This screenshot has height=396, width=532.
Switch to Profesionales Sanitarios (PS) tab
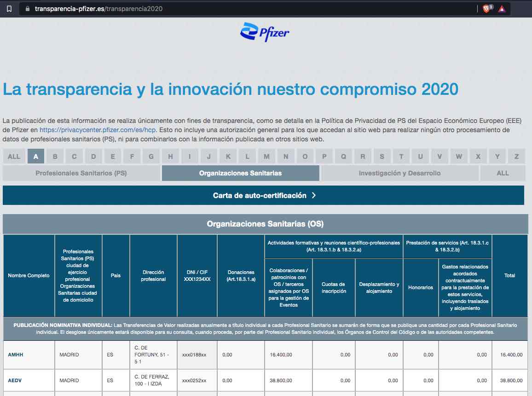coord(81,173)
